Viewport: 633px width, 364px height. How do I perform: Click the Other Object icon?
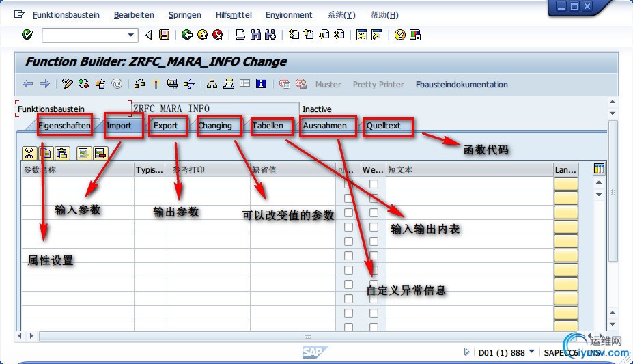coord(100,83)
